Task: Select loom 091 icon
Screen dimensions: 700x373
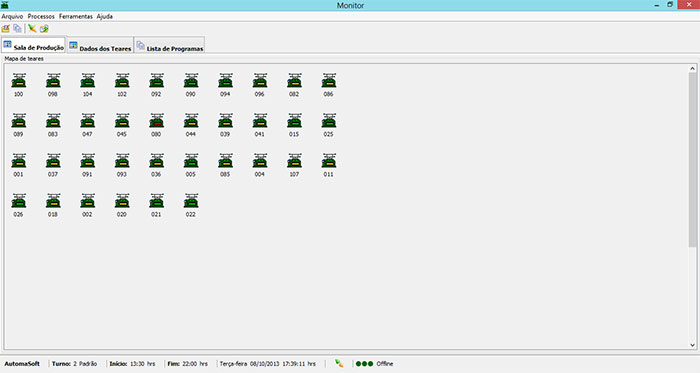Action: click(88, 161)
